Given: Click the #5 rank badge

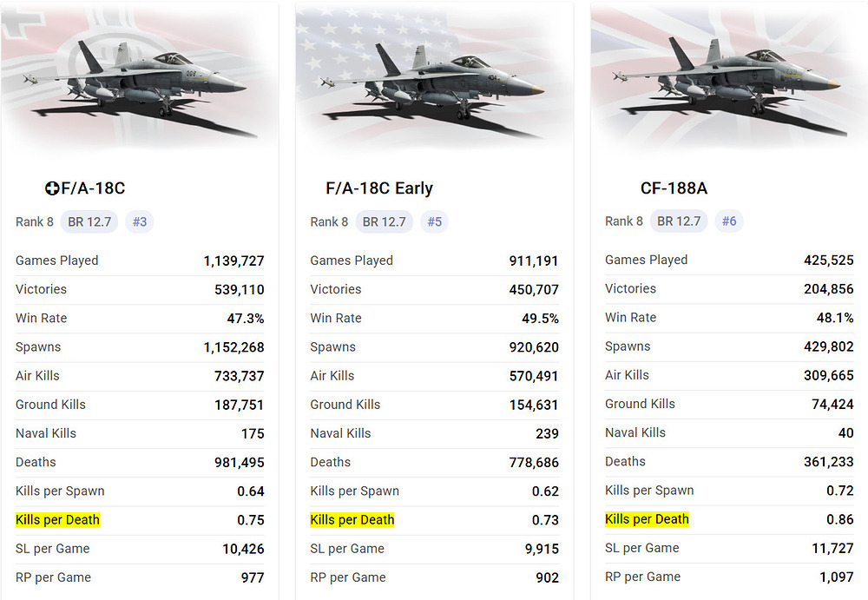Looking at the screenshot, I should (x=434, y=221).
